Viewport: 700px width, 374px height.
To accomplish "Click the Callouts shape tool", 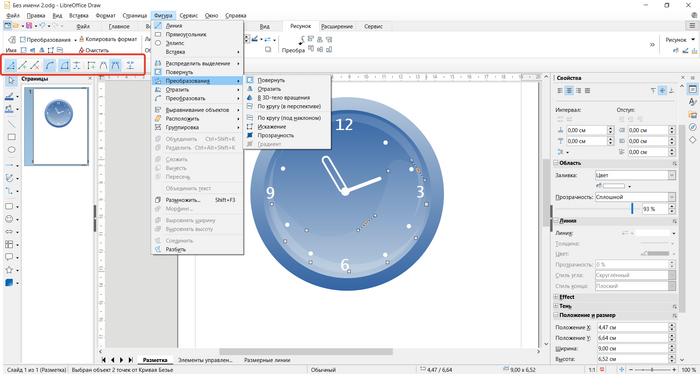I will tap(9, 257).
